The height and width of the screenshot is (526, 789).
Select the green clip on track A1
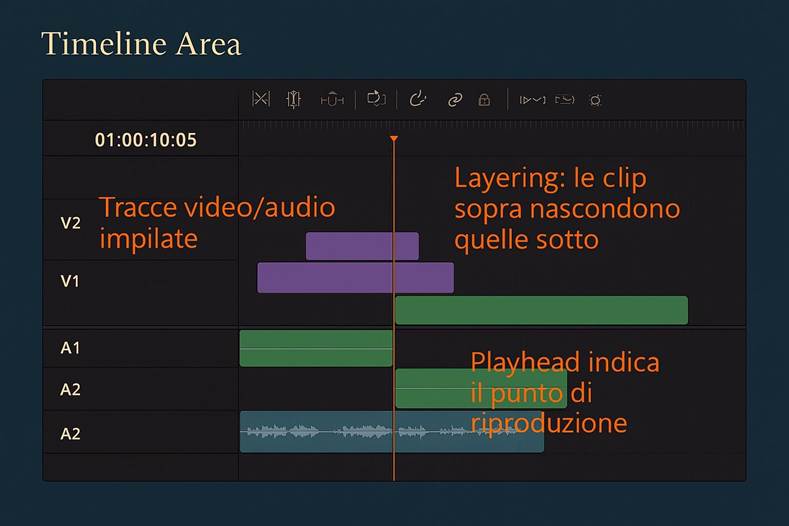[x=315, y=348]
